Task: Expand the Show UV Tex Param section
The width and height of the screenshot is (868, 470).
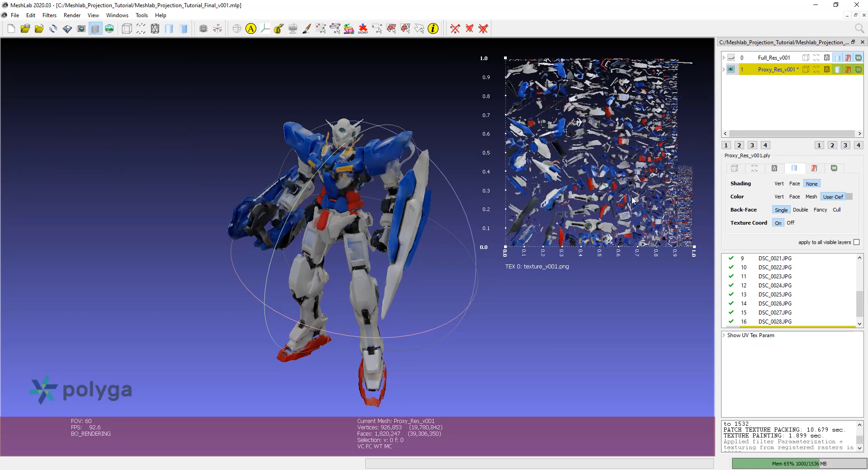Action: 724,335
